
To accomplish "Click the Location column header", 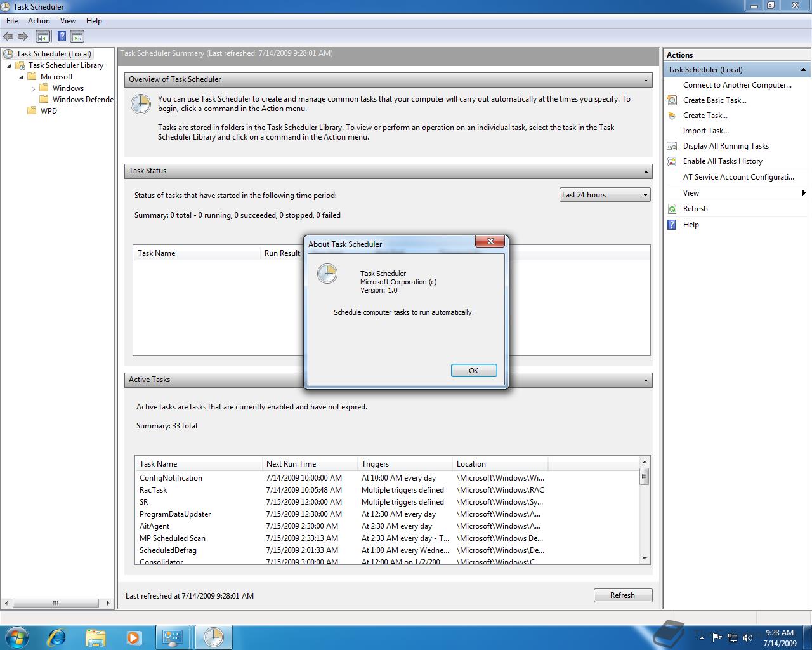I will tap(500, 464).
